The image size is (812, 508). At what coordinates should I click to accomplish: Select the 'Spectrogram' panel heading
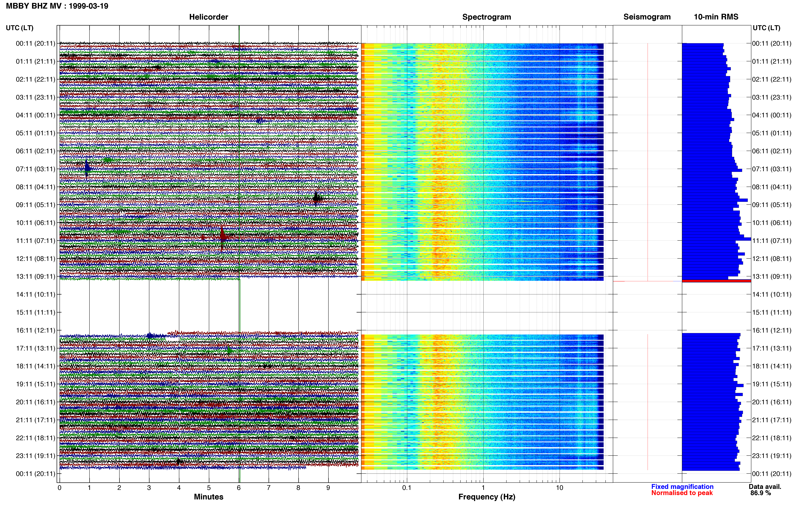(487, 17)
